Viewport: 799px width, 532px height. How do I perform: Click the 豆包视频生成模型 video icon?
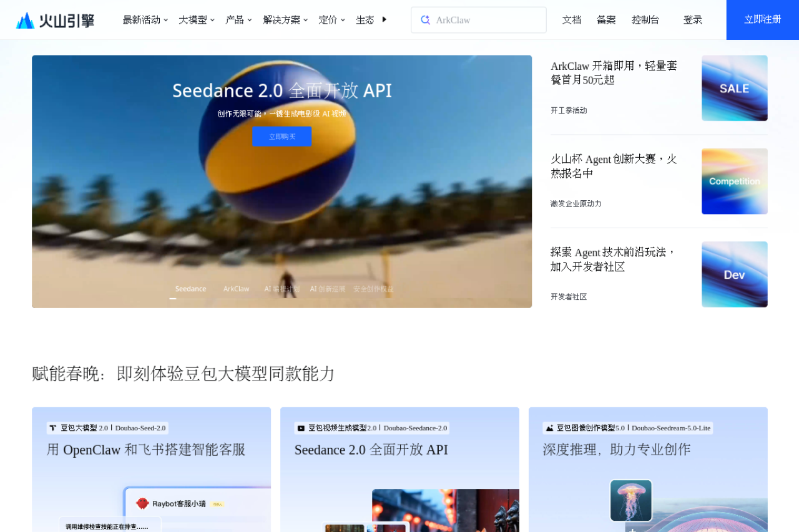301,428
